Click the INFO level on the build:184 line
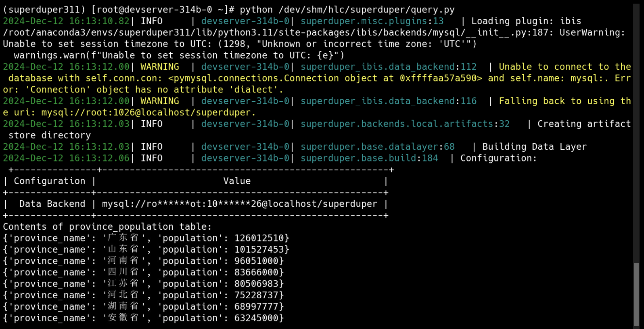Screen dimensions: 644x329 (x=152, y=158)
